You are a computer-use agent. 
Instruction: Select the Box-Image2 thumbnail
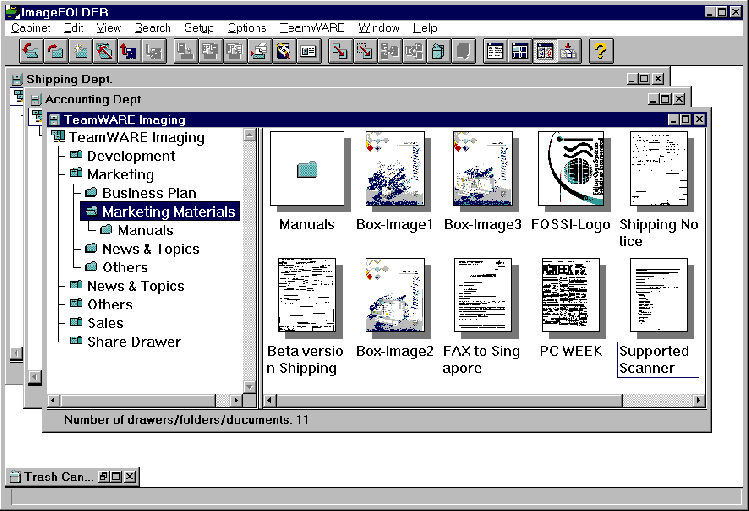(395, 295)
